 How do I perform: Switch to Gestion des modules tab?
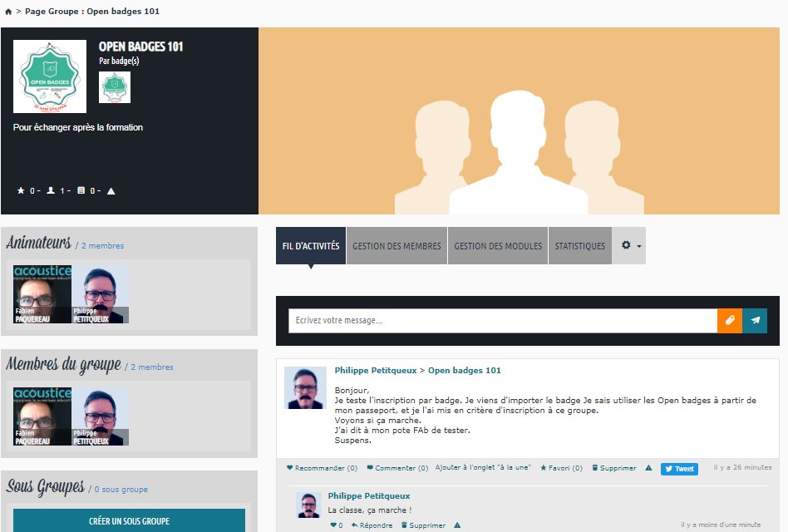[498, 246]
